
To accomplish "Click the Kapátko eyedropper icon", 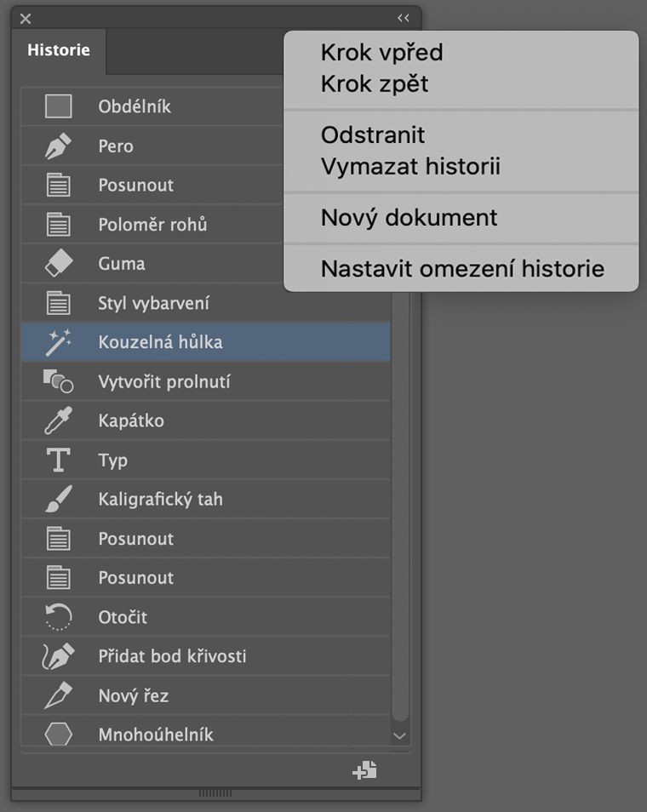I will [58, 420].
